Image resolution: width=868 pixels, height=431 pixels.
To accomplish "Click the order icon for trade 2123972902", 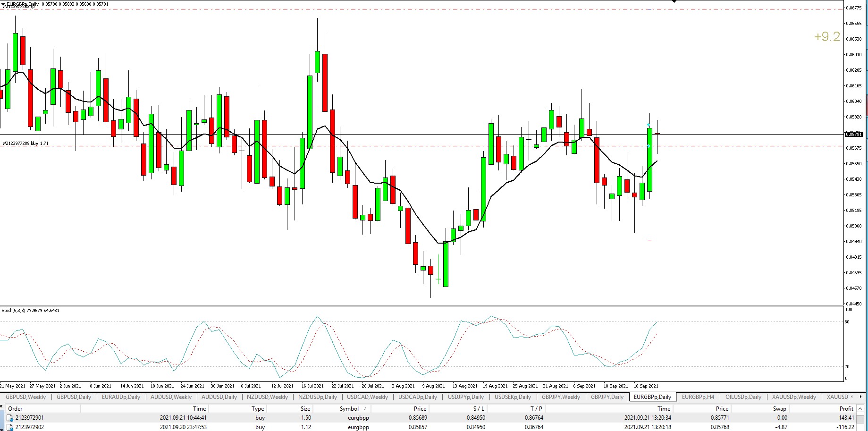I will (10, 427).
